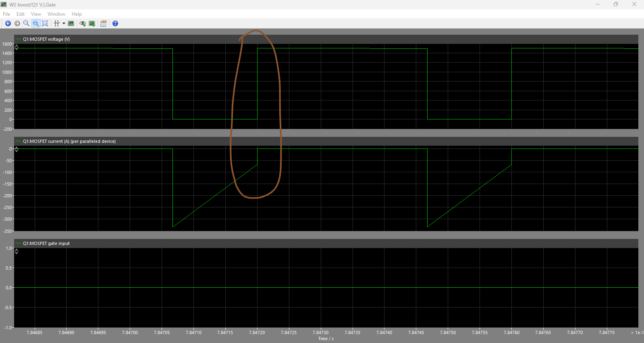Image resolution: width=644 pixels, height=343 pixels.
Task: Click the scope window icon in title bar
Action: [4, 4]
